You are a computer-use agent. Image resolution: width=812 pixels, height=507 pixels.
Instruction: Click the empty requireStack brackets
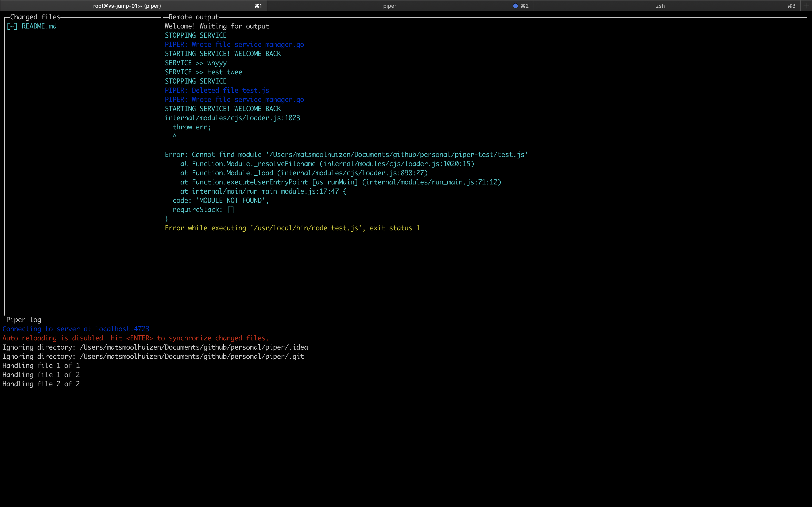tap(231, 210)
